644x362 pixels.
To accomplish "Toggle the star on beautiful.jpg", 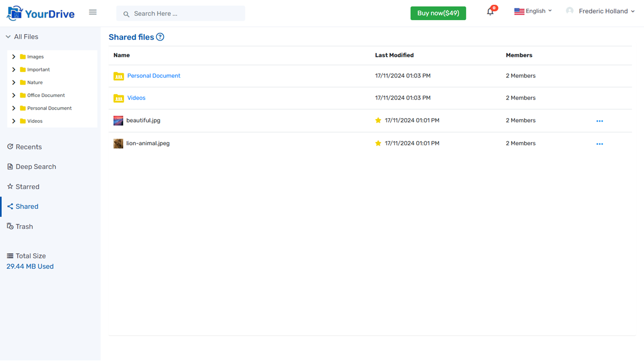I will pos(378,120).
